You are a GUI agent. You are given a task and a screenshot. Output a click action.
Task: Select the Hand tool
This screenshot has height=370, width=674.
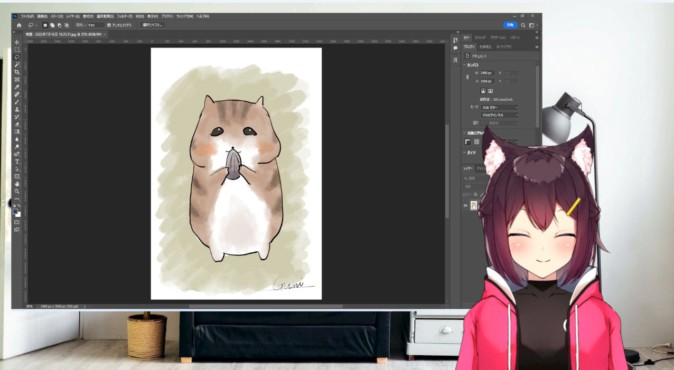tap(17, 184)
